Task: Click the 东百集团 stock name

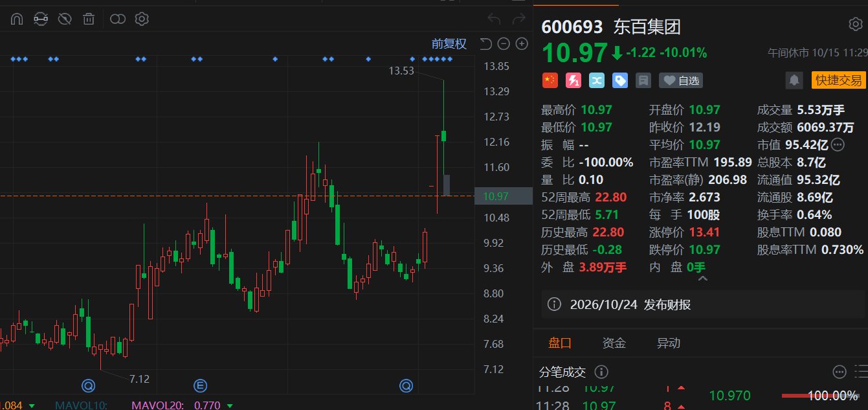Action: [x=647, y=27]
